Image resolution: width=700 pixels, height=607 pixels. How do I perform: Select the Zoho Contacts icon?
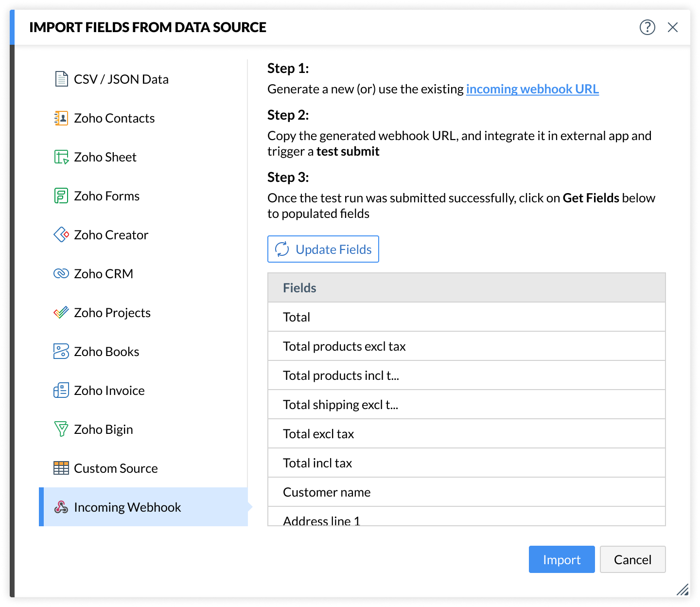(x=61, y=118)
